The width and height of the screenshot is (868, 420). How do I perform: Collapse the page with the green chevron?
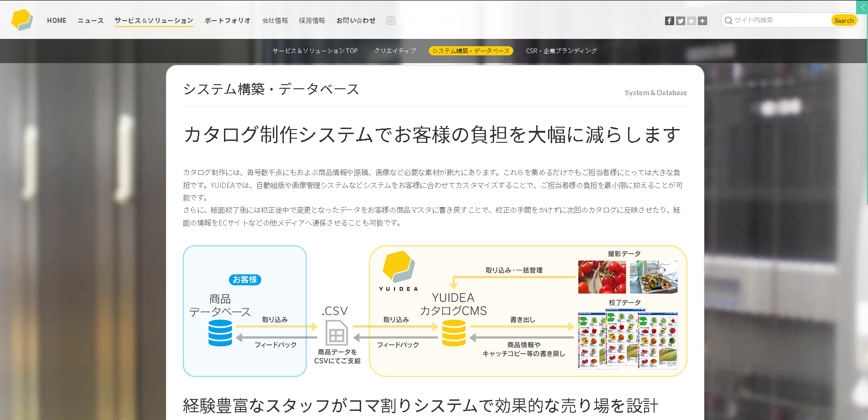pyautogui.click(x=864, y=7)
